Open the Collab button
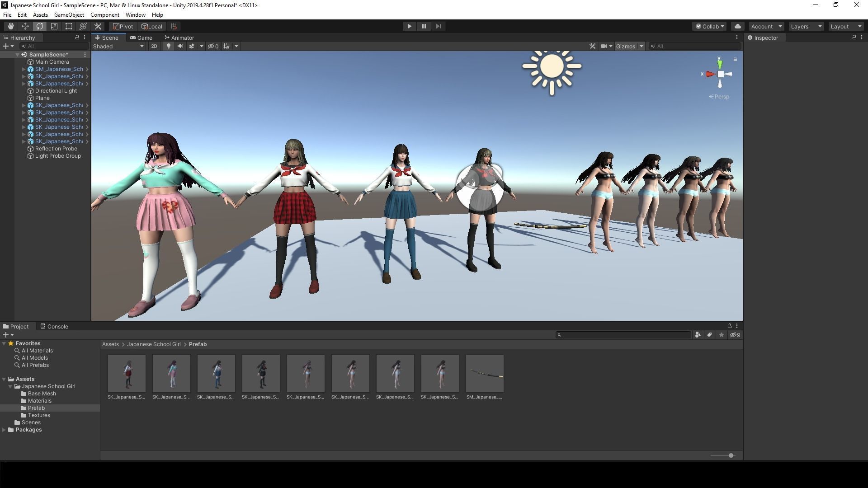The width and height of the screenshot is (868, 488). [709, 26]
